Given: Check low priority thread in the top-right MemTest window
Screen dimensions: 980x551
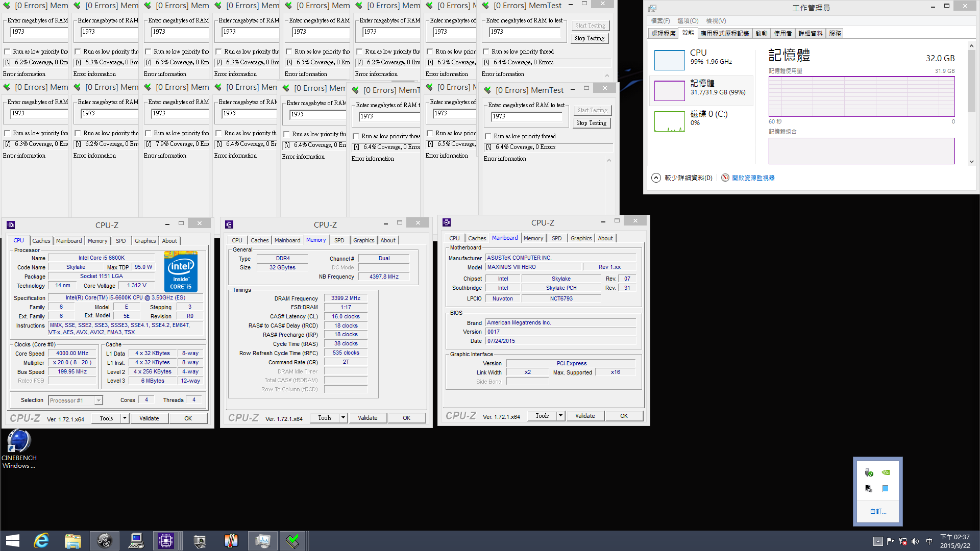Looking at the screenshot, I should tap(486, 52).
